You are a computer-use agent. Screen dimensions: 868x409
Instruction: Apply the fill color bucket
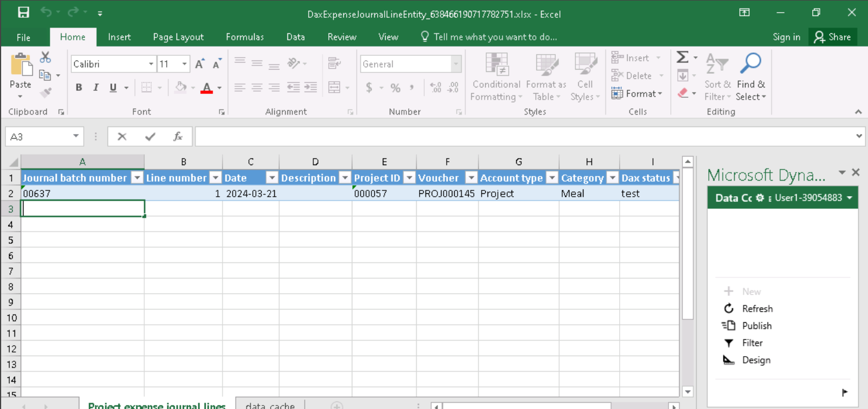pyautogui.click(x=180, y=87)
